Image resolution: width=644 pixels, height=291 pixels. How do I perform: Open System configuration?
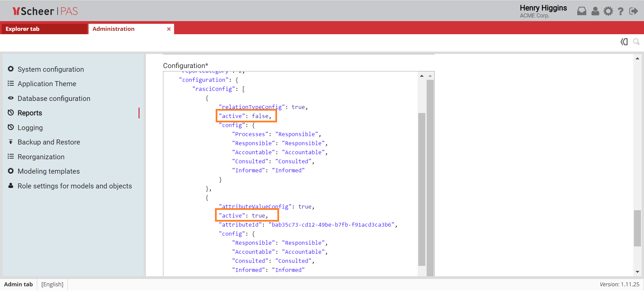click(x=51, y=69)
